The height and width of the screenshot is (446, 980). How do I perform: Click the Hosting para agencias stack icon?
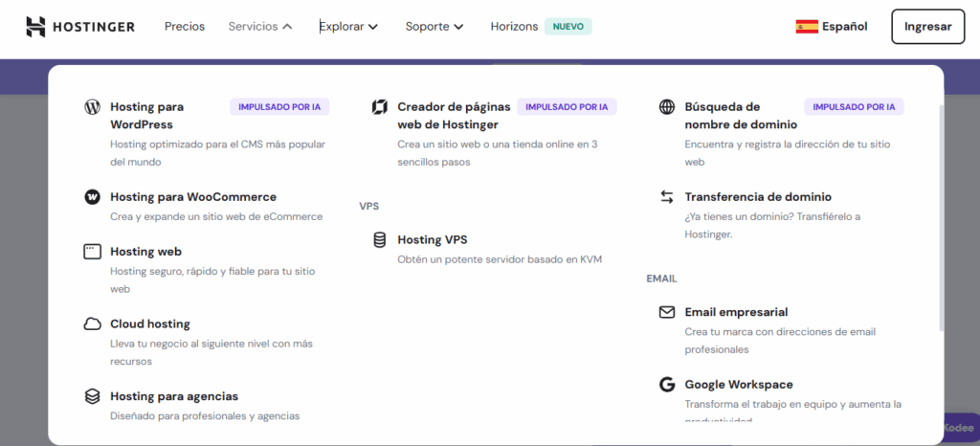tap(93, 396)
